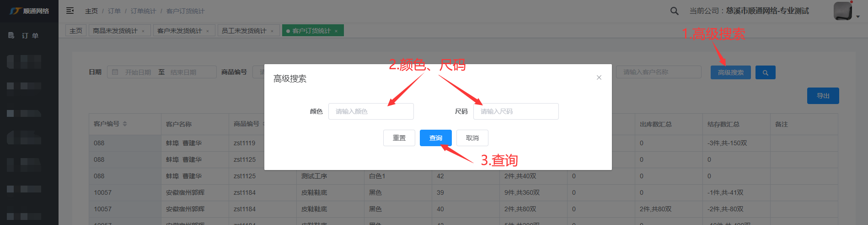This screenshot has width=868, height=225.
Task: Collapse the sidebar with the hamburger icon
Action: pos(70,11)
